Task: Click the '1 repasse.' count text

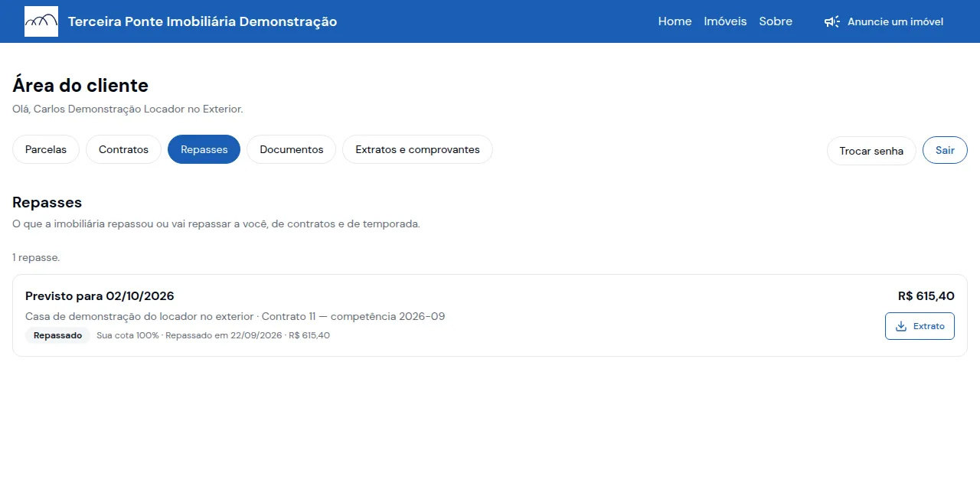Action: (x=36, y=257)
